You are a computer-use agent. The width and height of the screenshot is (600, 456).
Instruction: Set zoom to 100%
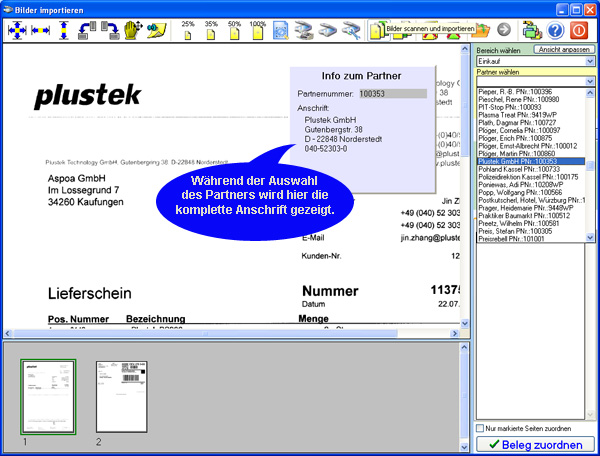258,30
